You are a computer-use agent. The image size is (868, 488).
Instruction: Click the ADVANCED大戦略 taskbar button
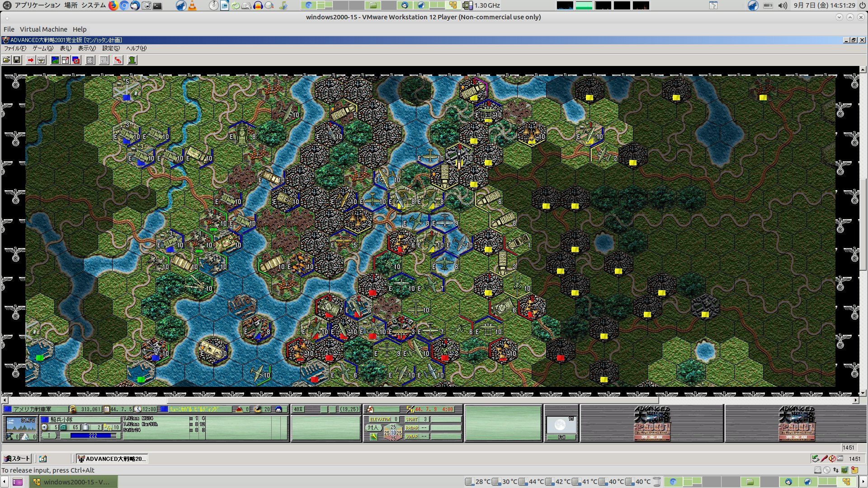[112, 459]
